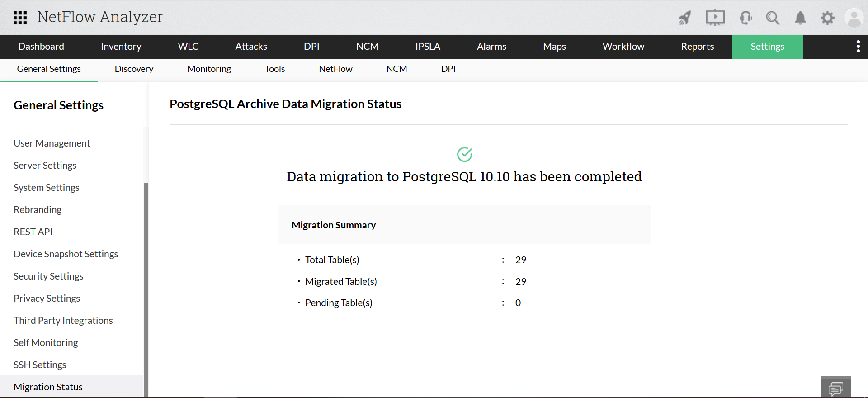This screenshot has width=868, height=398.
Task: Click the gear settings icon
Action: [827, 18]
